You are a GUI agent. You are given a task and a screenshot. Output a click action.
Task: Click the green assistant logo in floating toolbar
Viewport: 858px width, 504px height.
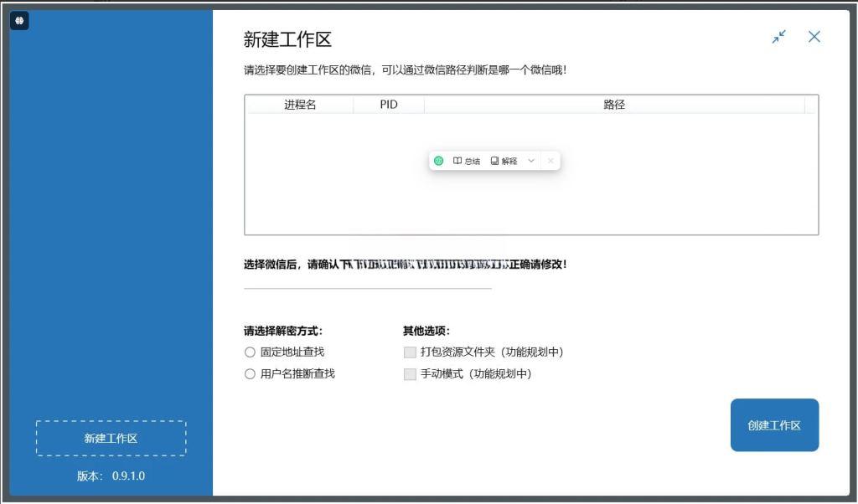click(x=439, y=161)
